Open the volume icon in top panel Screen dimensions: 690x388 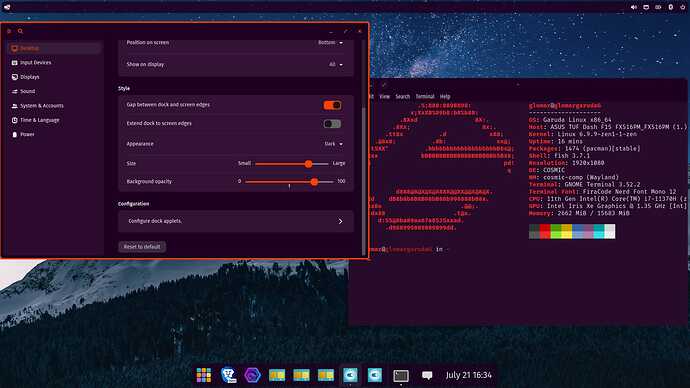coord(634,7)
